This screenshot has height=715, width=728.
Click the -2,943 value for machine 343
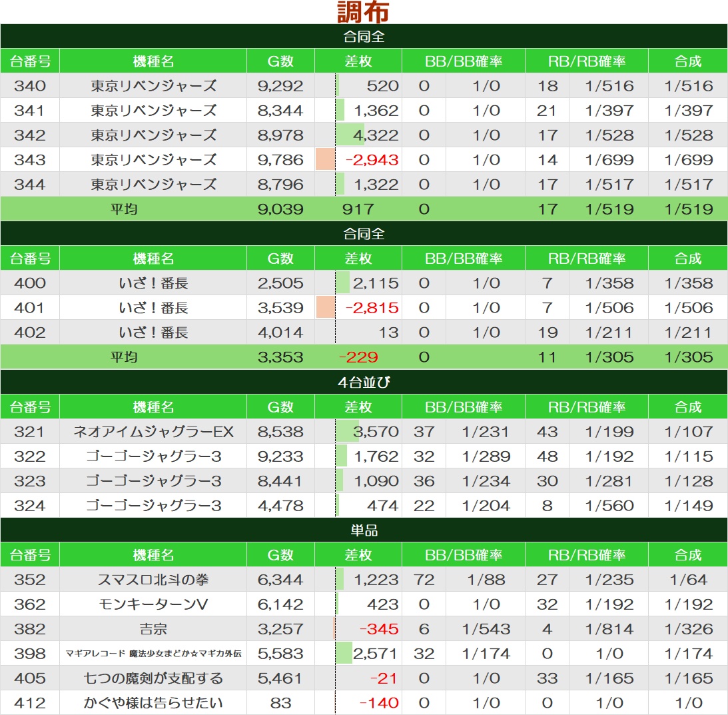point(372,160)
